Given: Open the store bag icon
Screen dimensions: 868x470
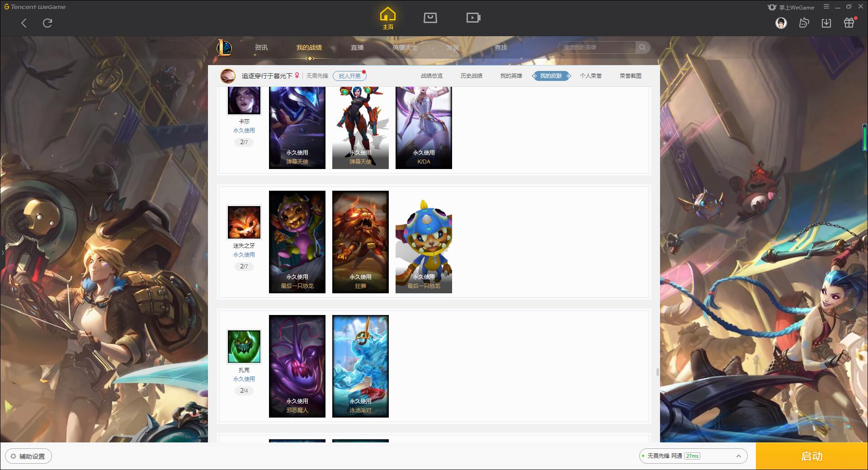Looking at the screenshot, I should coord(430,18).
